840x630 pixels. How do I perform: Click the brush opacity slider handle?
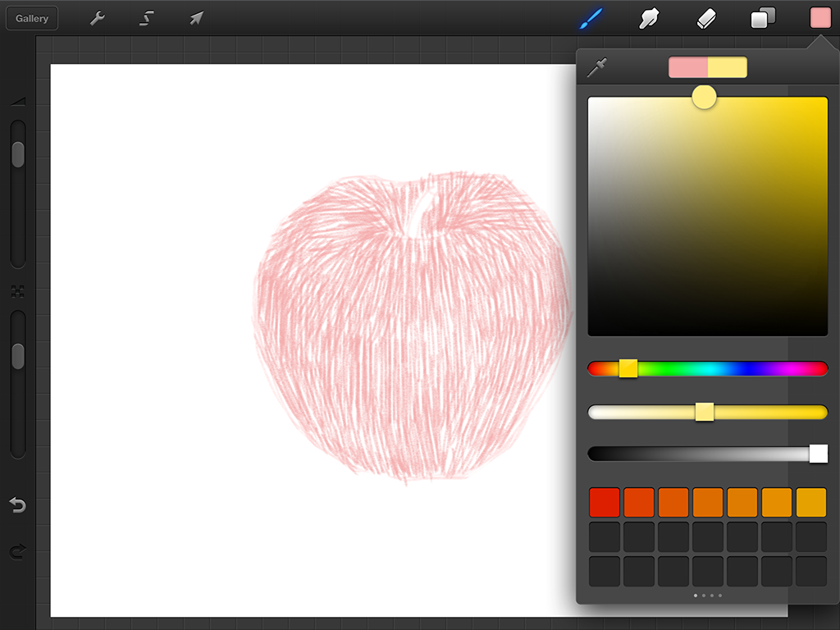click(18, 356)
